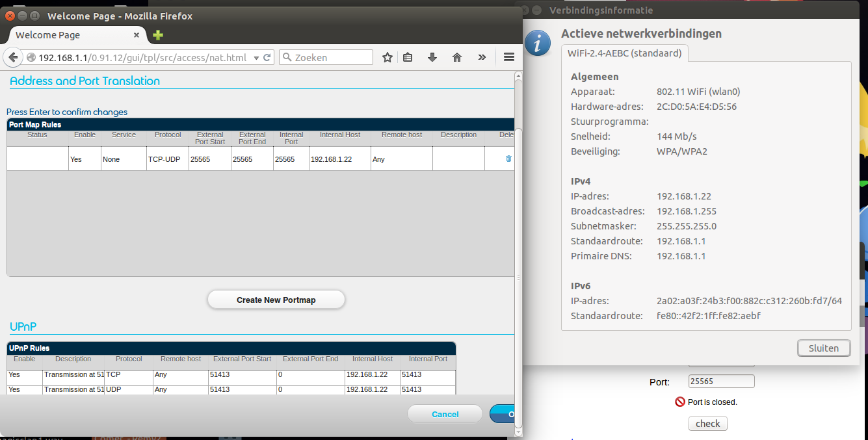The width and height of the screenshot is (868, 440).
Task: Click the Sluiten button
Action: click(x=823, y=348)
